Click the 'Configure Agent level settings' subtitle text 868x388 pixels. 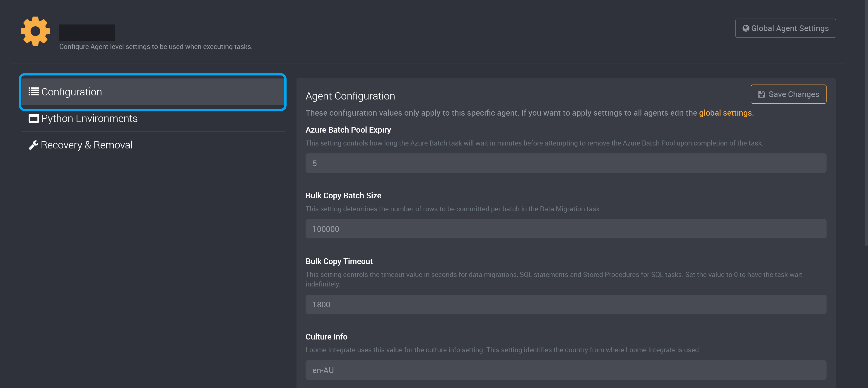tap(156, 46)
